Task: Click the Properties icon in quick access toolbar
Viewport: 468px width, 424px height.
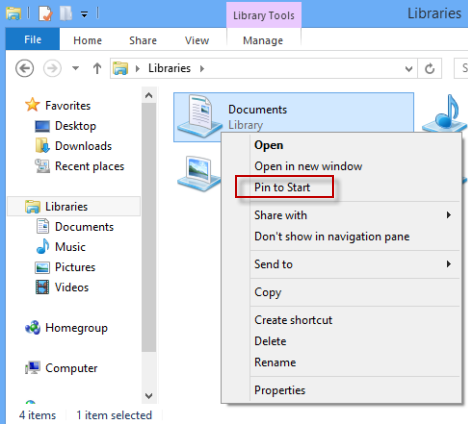Action: tap(45, 14)
